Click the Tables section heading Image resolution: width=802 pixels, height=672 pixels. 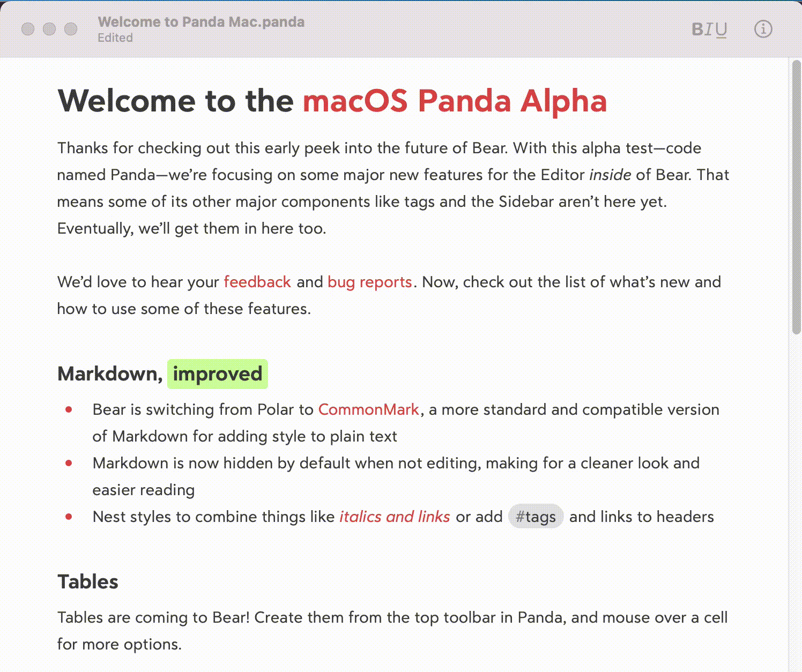[x=88, y=581]
